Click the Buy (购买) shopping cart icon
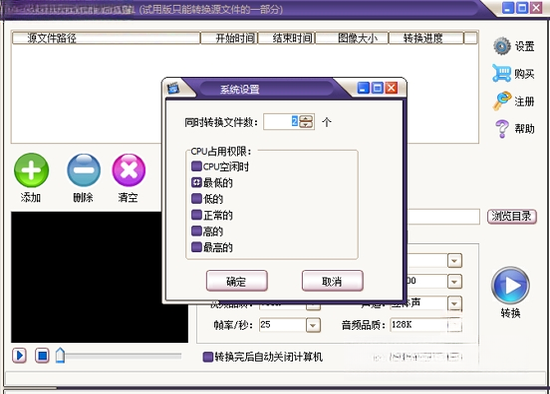550x394 pixels. 502,73
